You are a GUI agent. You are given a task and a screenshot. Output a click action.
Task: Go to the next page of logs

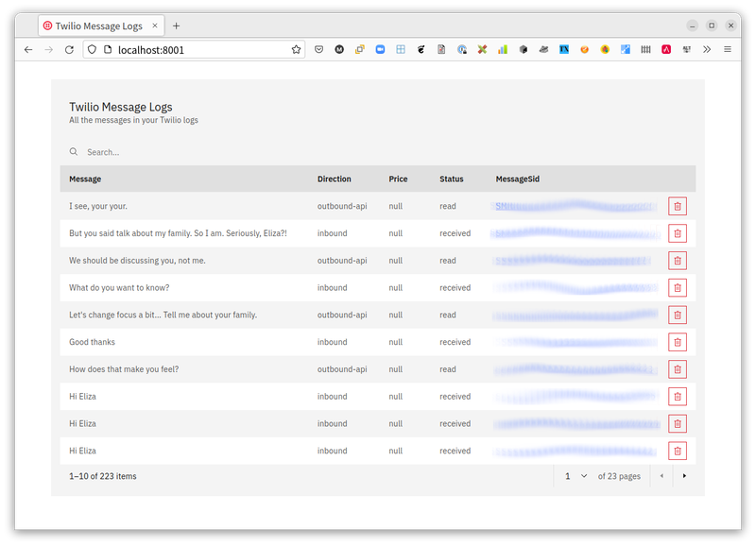[684, 476]
